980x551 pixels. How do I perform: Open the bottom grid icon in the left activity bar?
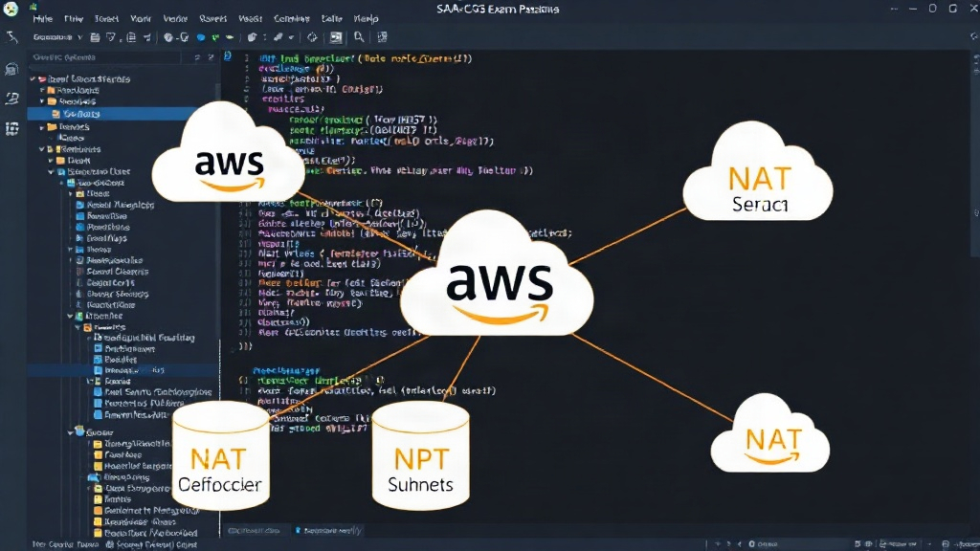pos(11,129)
